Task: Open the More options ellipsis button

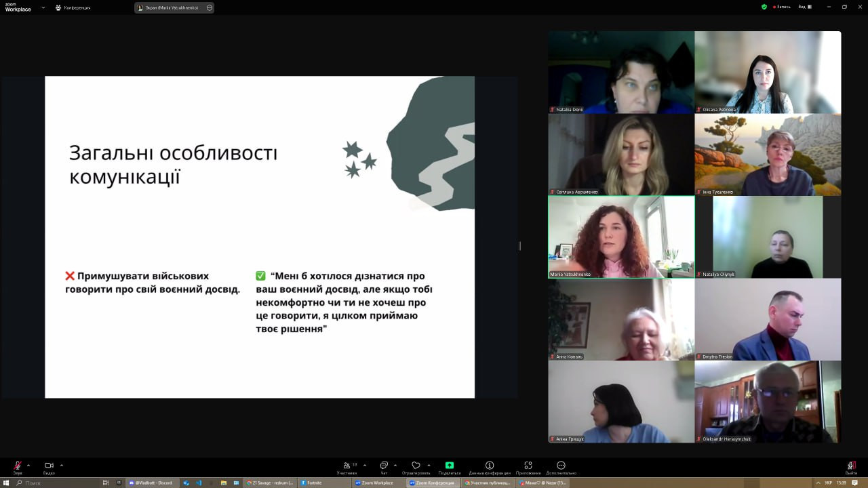Action: [561, 466]
